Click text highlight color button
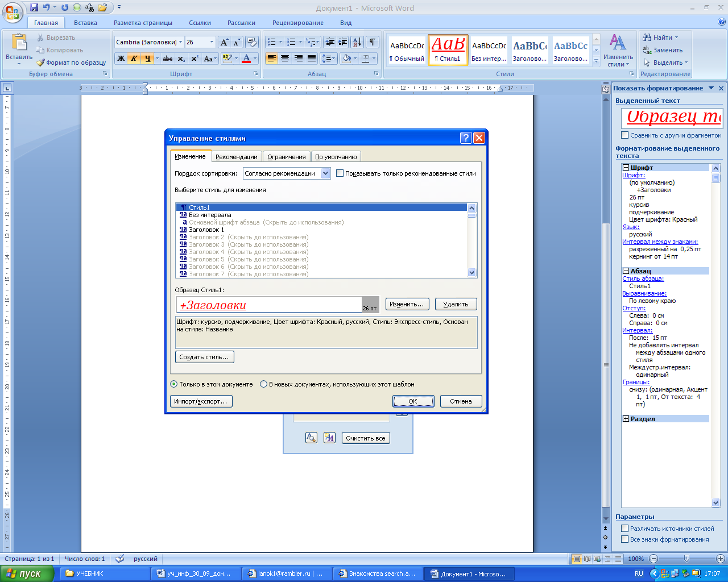 (x=226, y=59)
